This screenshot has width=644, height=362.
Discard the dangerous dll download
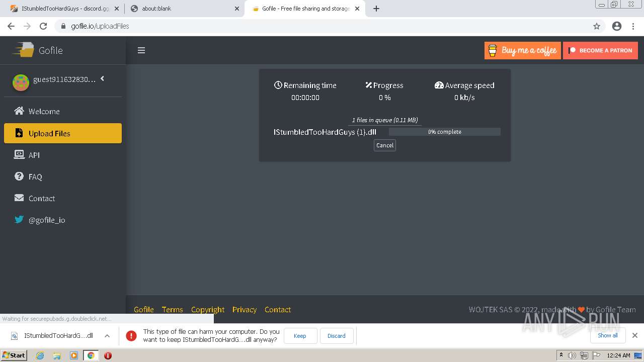[x=337, y=336]
